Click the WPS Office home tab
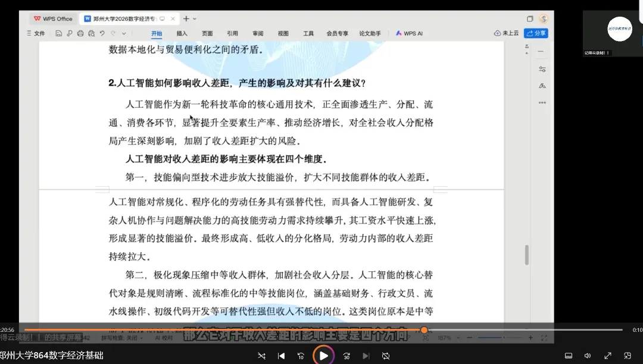This screenshot has height=364, width=643. pos(53,19)
